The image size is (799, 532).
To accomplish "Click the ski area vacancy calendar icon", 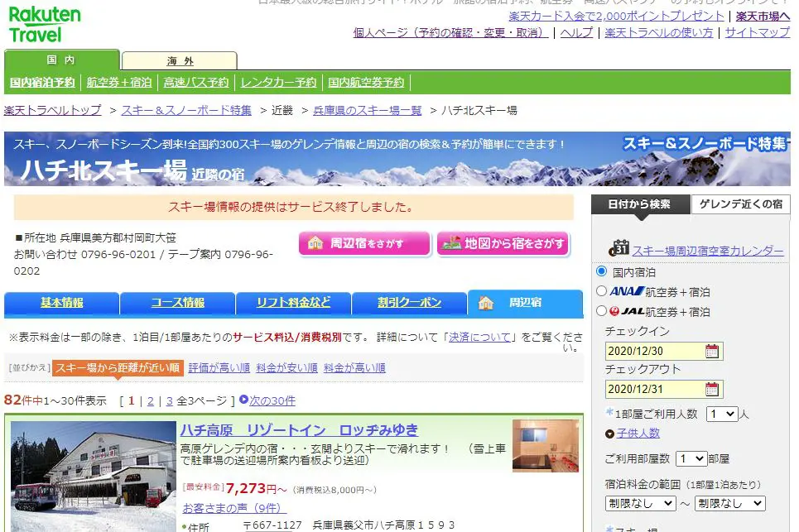I will (619, 248).
